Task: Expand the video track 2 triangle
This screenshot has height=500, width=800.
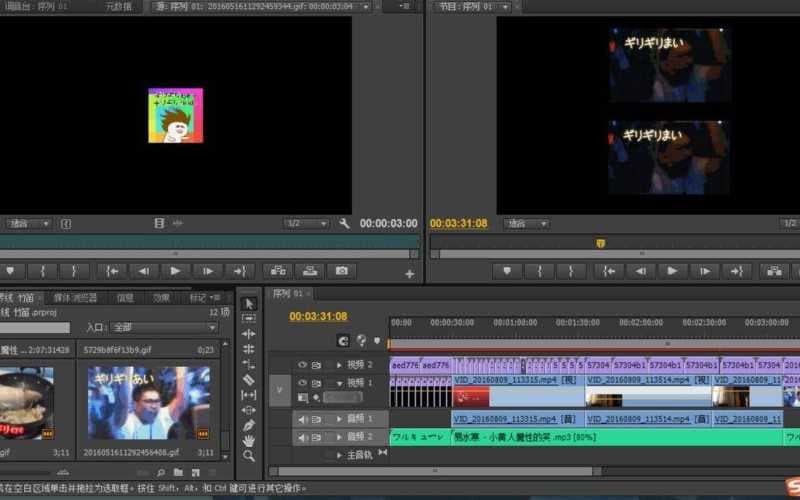Action: [x=339, y=365]
